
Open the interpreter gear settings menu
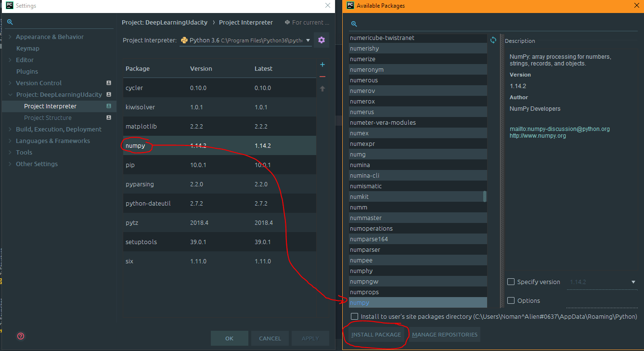tap(322, 40)
